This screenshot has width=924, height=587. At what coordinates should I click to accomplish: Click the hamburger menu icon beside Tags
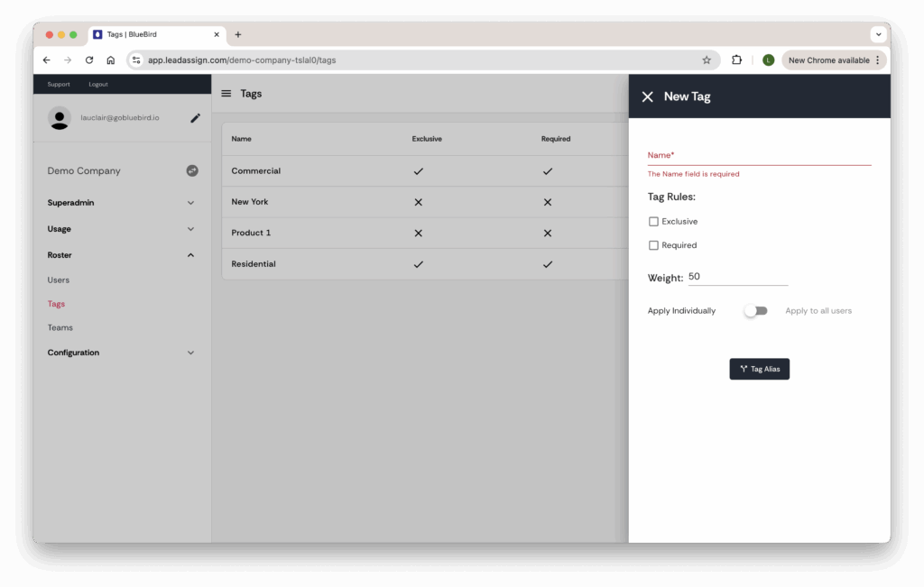[226, 94]
